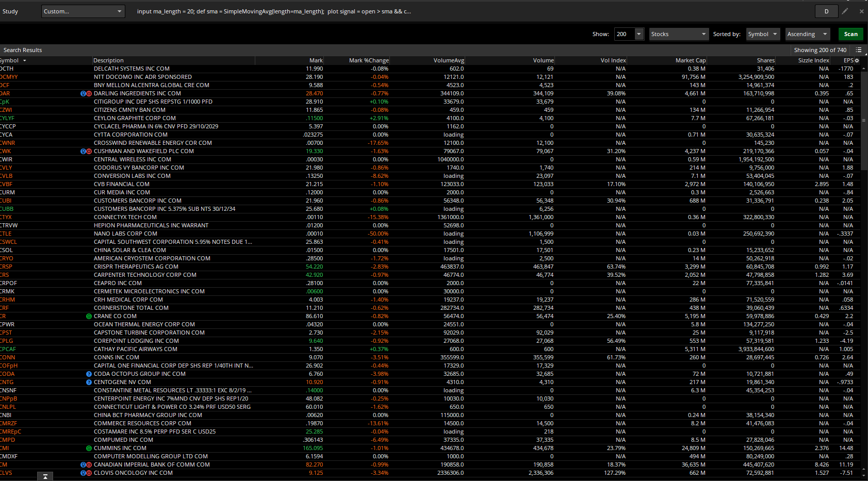This screenshot has width=868, height=481.
Task: Click the red phone icon beside Clovis Oncology
Action: 89,473
